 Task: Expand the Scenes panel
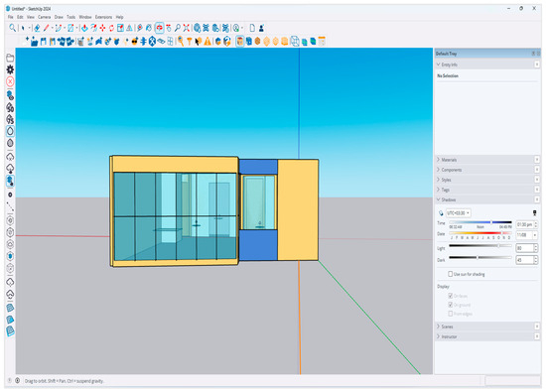click(x=439, y=327)
